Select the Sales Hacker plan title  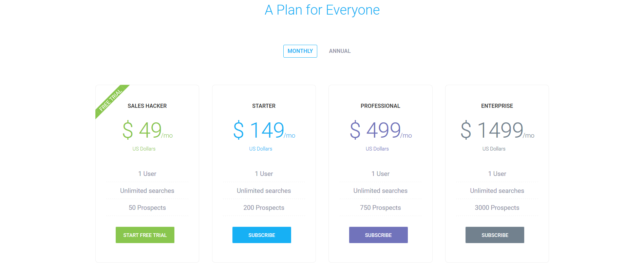(147, 106)
